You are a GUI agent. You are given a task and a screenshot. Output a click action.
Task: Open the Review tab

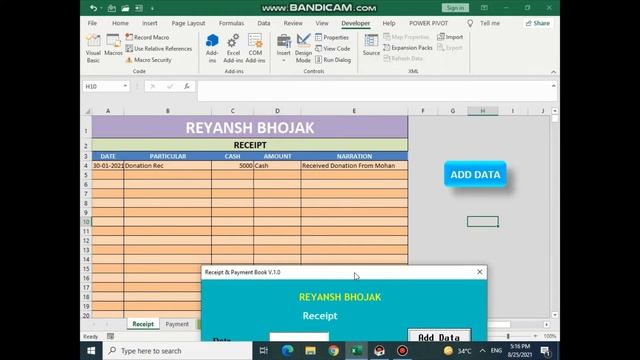(293, 23)
